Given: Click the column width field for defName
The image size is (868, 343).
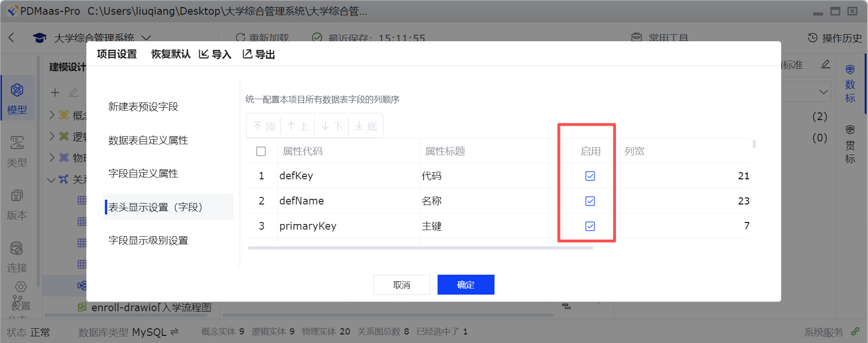Looking at the screenshot, I should (685, 201).
